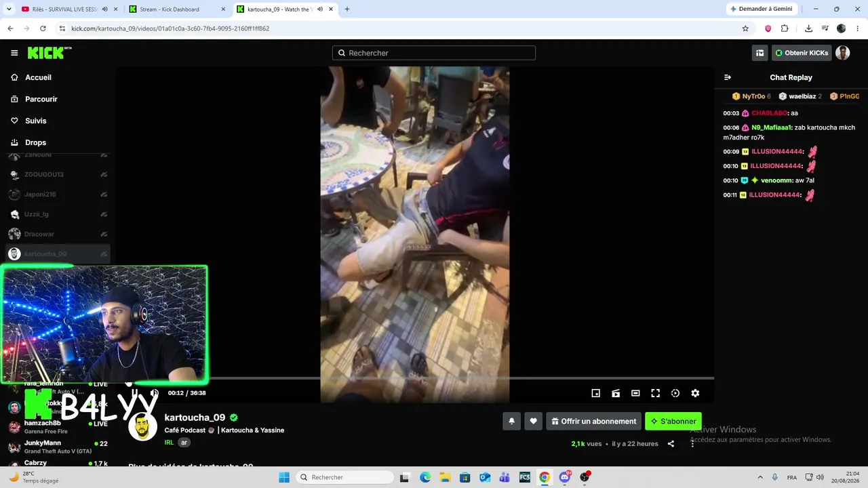Screen dimensions: 868x488
Task: Click the IRL category link
Action: tap(169, 443)
